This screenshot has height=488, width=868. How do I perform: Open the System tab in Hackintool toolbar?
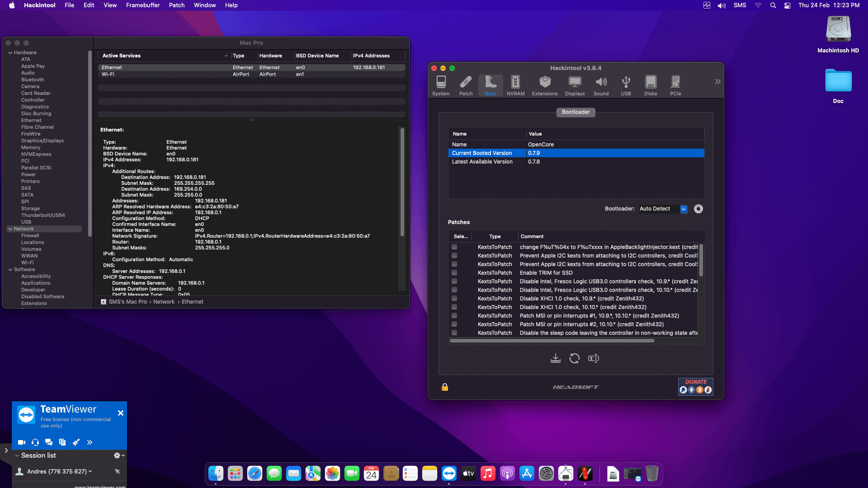click(441, 85)
